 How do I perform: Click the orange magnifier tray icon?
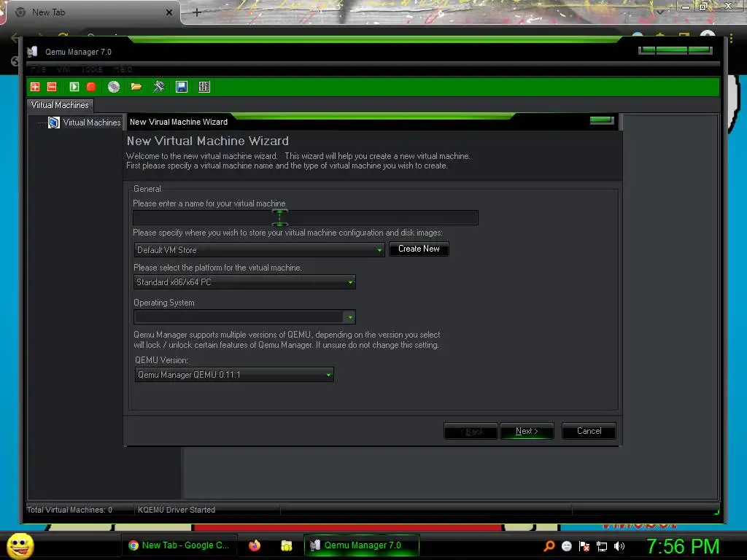click(x=549, y=545)
